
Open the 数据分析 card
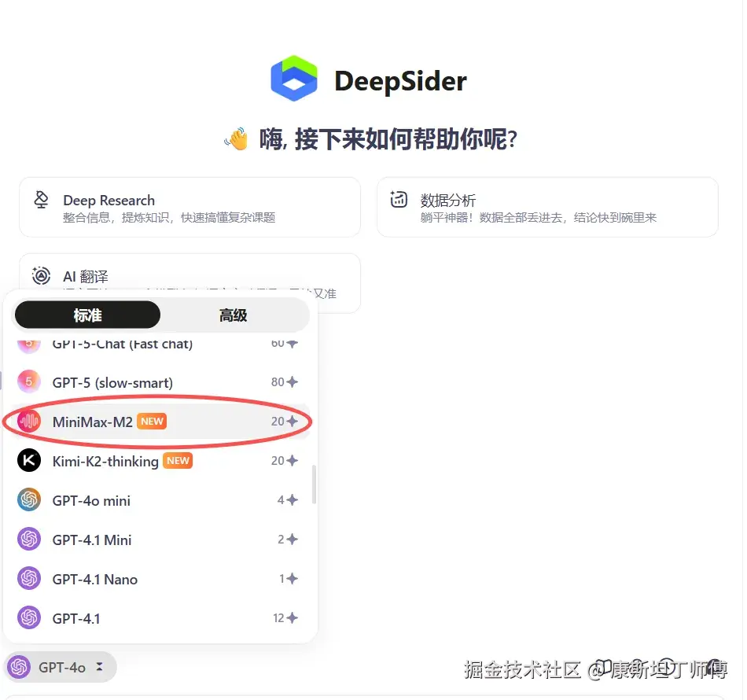point(546,207)
